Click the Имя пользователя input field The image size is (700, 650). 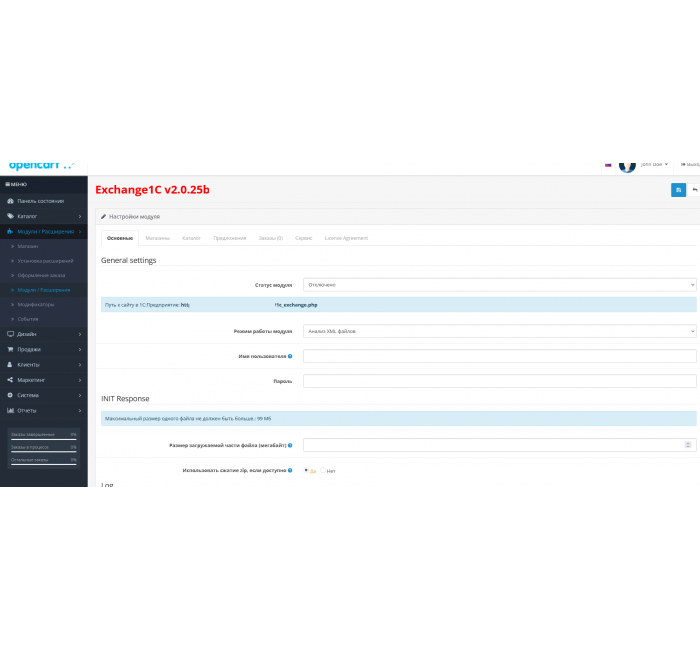tap(500, 356)
